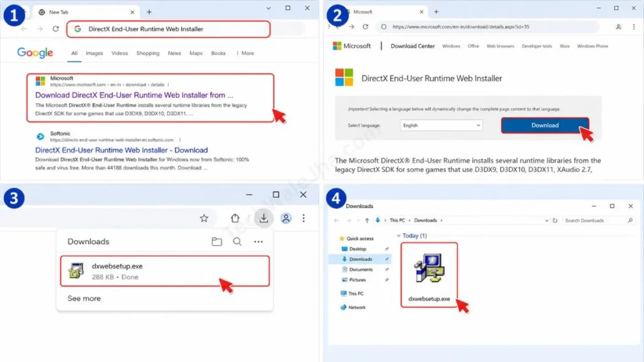Open Xbox menu in Download Center
Screen dimensions: 644x362
(x=565, y=46)
